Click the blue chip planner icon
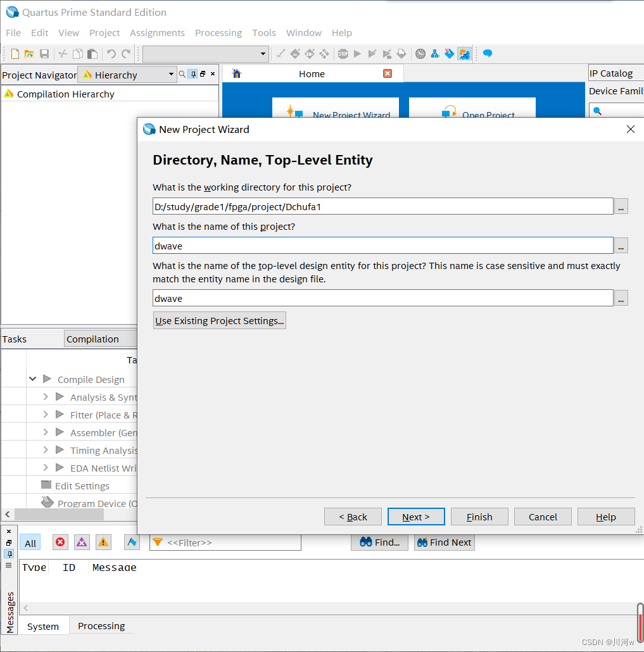This screenshot has width=644, height=652. (x=450, y=54)
